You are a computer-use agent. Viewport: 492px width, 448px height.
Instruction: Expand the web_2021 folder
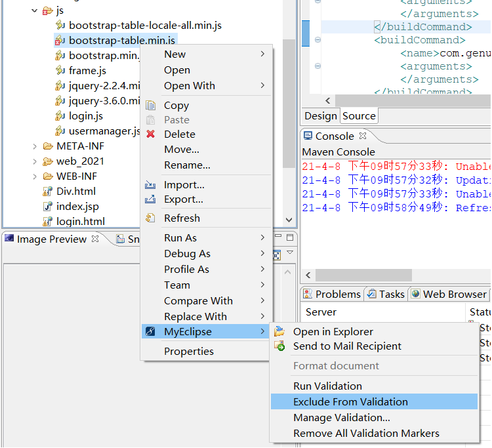(35, 161)
